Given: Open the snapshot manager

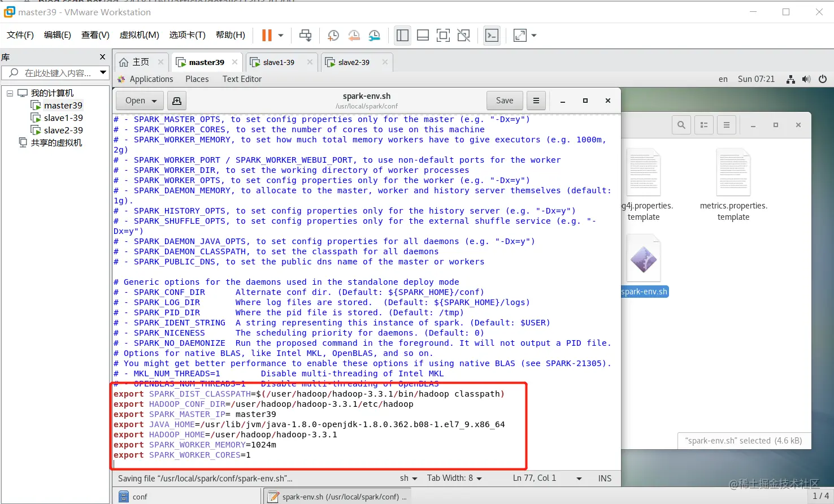Looking at the screenshot, I should point(374,36).
